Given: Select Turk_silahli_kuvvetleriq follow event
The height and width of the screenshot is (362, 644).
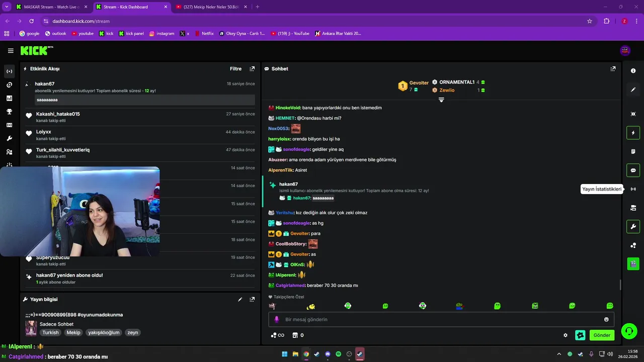Looking at the screenshot, I should pyautogui.click(x=140, y=153).
